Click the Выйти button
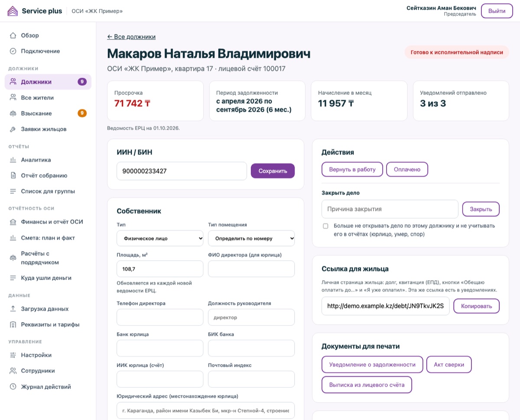The height and width of the screenshot is (420, 520). [497, 11]
